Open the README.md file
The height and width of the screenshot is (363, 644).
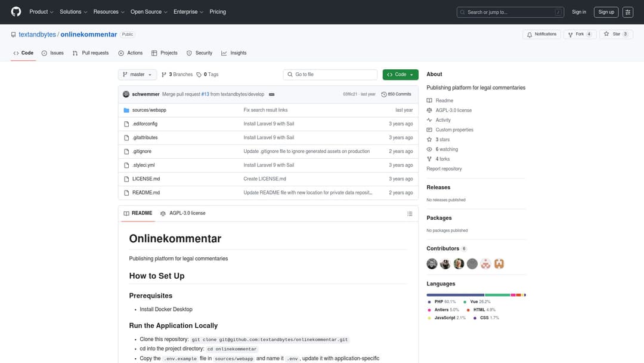146,193
